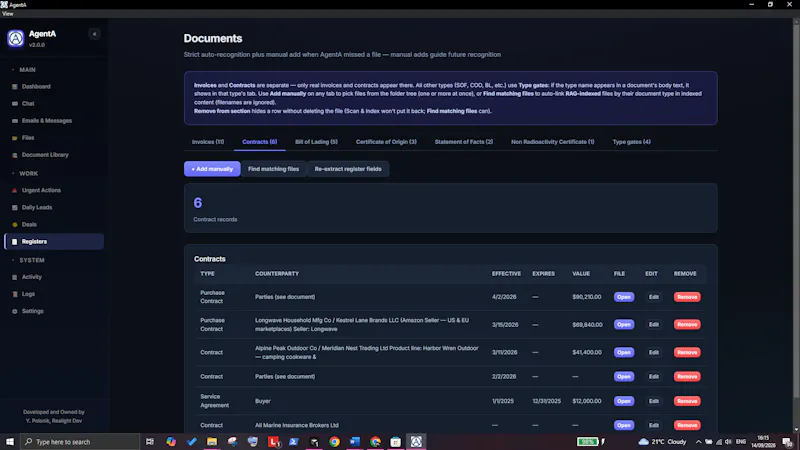
Task: Click the taskbar search box
Action: [x=80, y=442]
